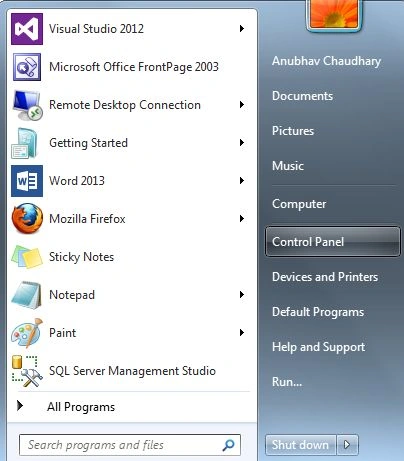Click the All Programs label
The image size is (404, 461).
tap(81, 407)
